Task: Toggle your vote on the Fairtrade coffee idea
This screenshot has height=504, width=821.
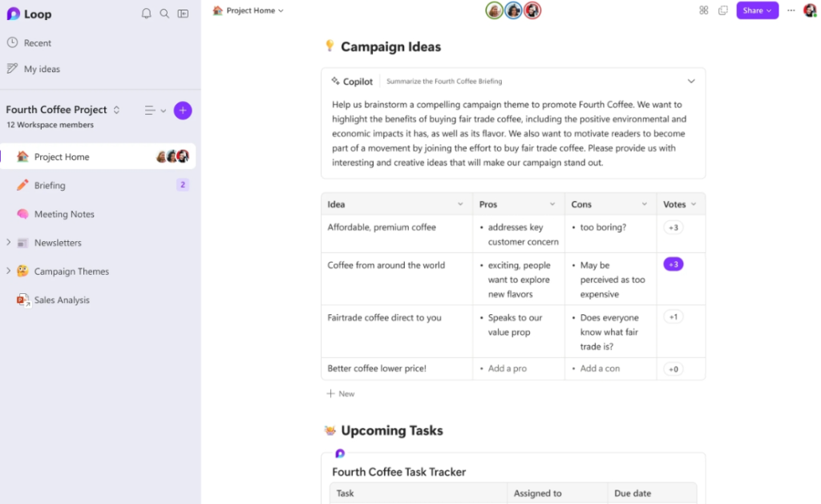Action: (x=673, y=317)
